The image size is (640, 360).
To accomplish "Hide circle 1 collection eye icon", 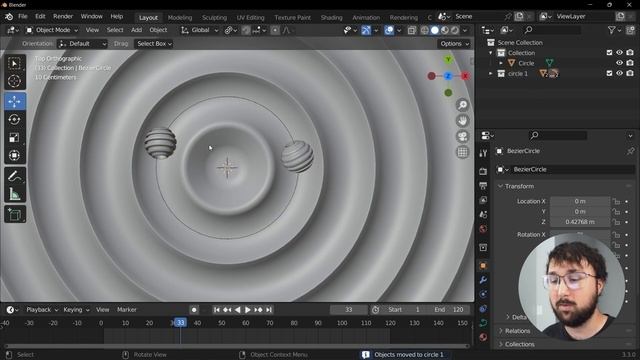I will (620, 73).
